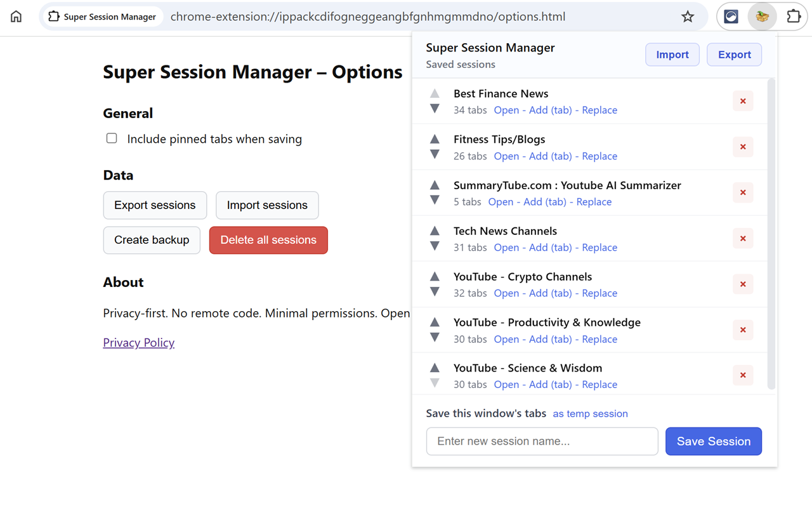Delete the Best Finance News session
Viewport: 812px width, 508px height.
(x=743, y=101)
